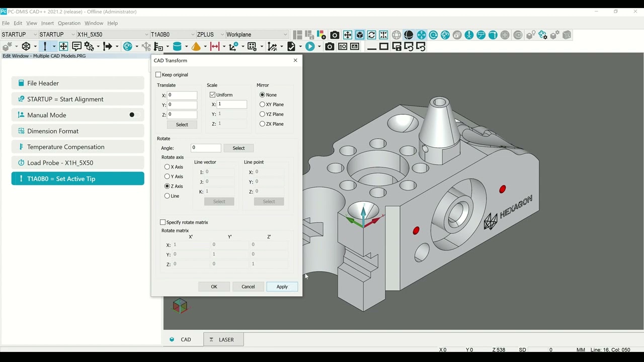Select the ZX Plane mirror option
Image resolution: width=644 pixels, height=362 pixels.
point(263,124)
